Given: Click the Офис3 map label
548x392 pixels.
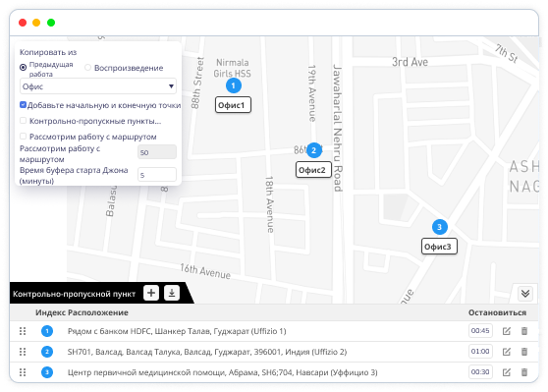Looking at the screenshot, I should click(x=439, y=247).
